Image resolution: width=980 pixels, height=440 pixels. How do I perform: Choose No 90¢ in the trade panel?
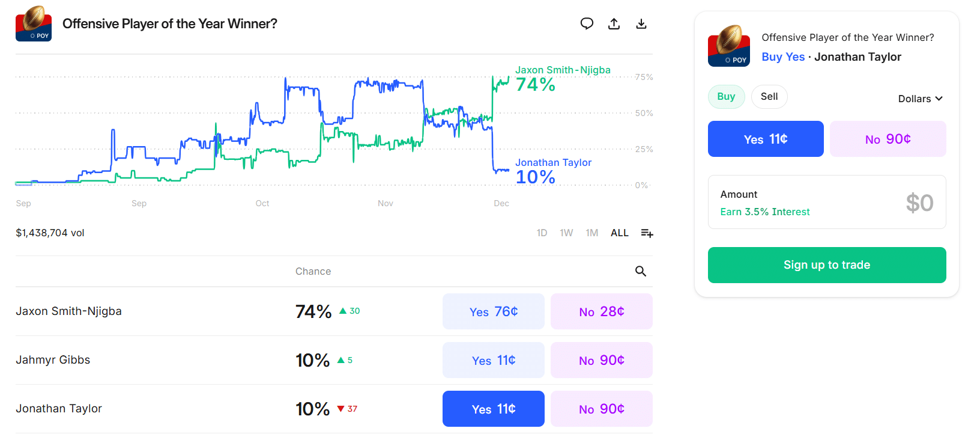(x=888, y=139)
